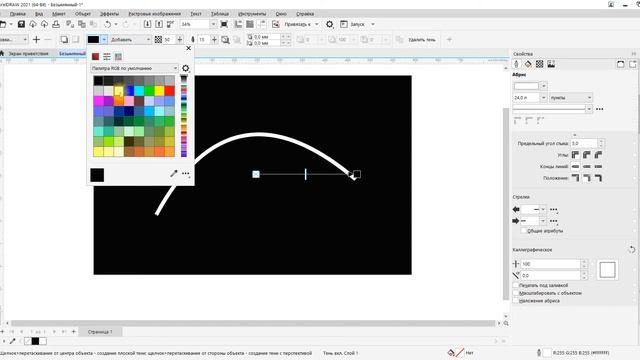Click the Print icon in the toolbar
Image resolution: width=640 pixels, height=360 pixels.
coord(56,24)
